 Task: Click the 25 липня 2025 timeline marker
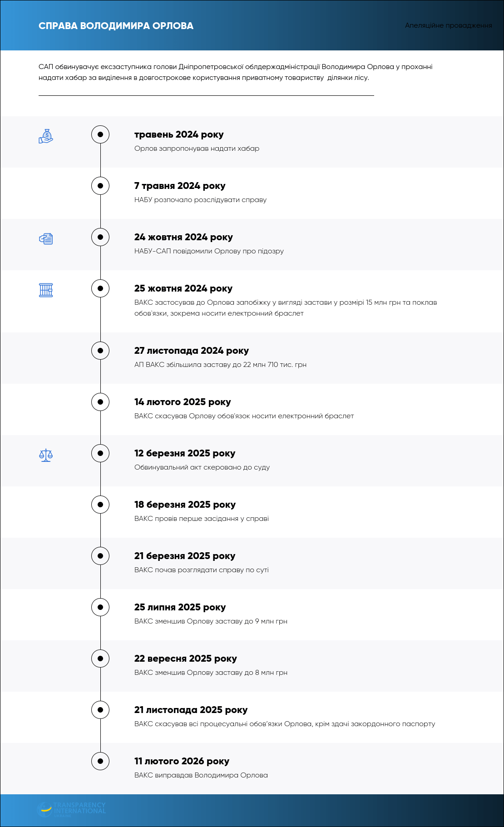[100, 607]
